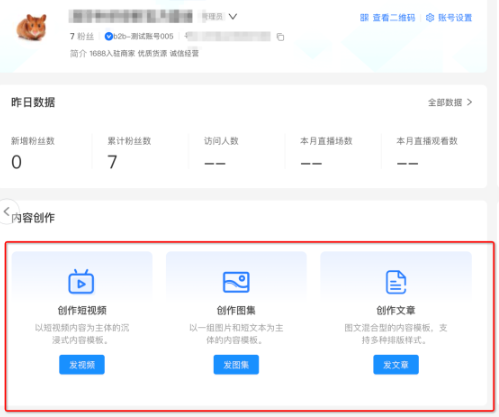Copy the account ID with copy icon
The width and height of the screenshot is (499, 417).
click(x=280, y=37)
